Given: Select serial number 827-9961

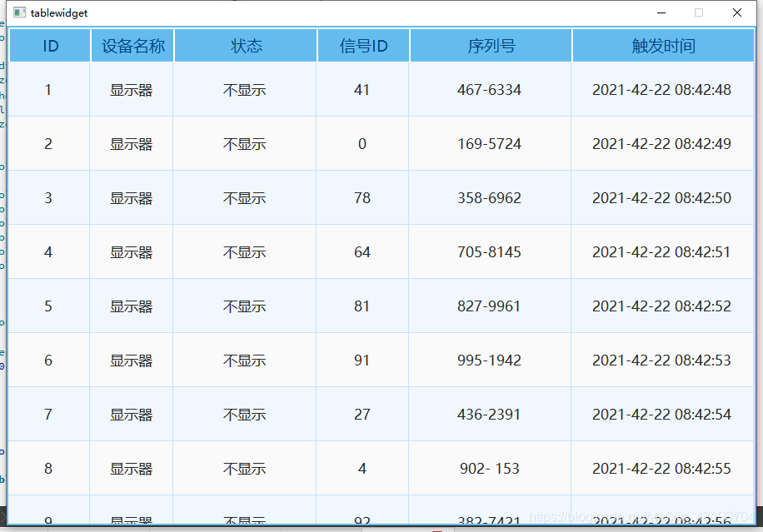Looking at the screenshot, I should pos(489,306).
